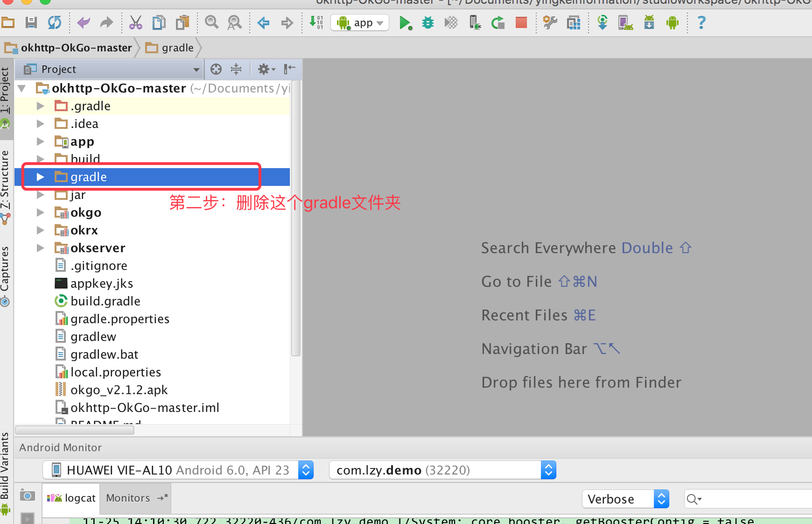
Task: Cut selection using scissors icon
Action: tap(136, 22)
